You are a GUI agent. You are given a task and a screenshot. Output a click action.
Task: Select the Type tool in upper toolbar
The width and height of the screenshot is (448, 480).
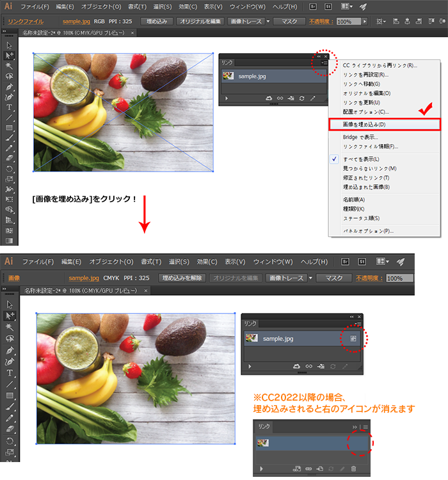pos(9,108)
